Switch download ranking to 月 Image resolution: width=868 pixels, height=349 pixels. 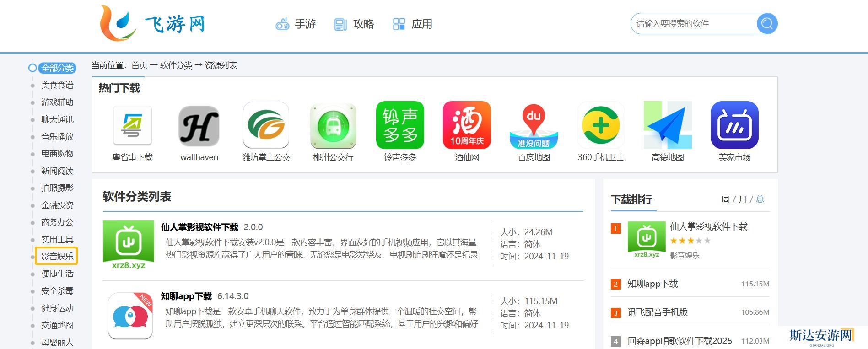click(x=742, y=199)
